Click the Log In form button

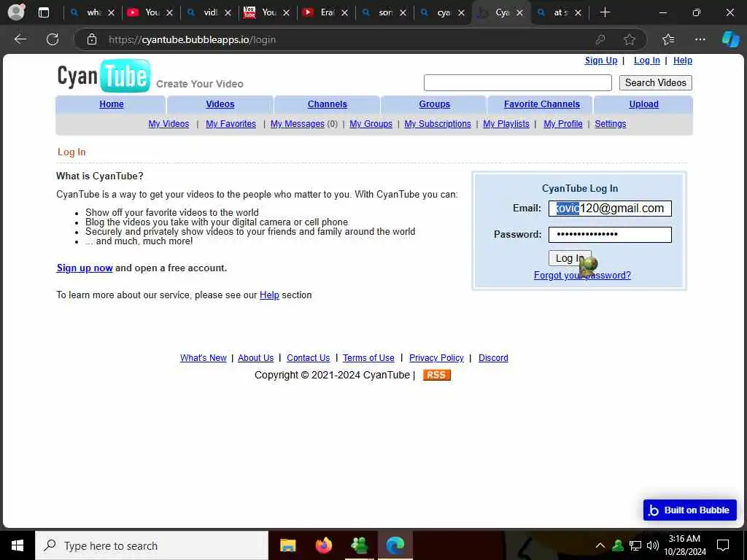click(x=570, y=258)
